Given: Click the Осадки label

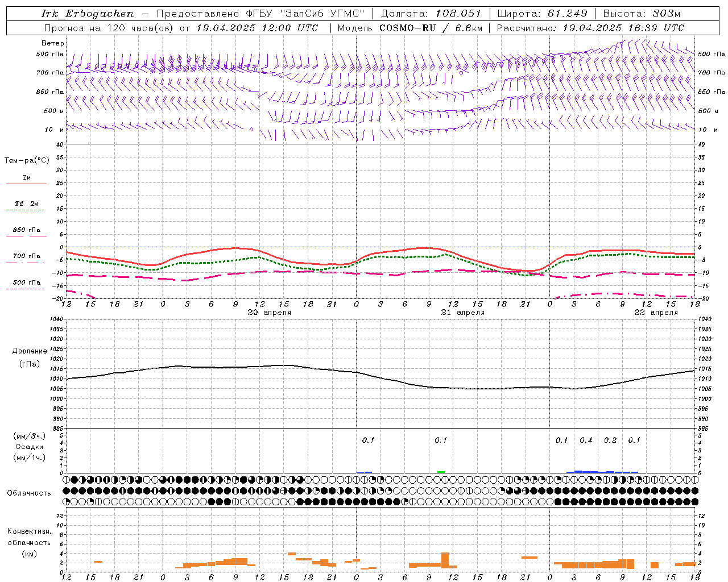Looking at the screenshot, I should (x=30, y=447).
